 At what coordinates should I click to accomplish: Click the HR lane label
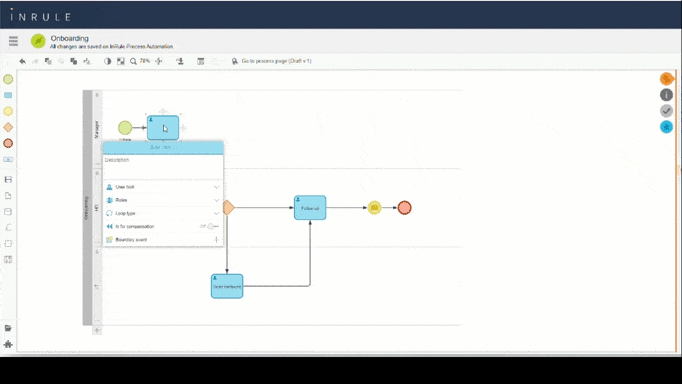pos(97,208)
